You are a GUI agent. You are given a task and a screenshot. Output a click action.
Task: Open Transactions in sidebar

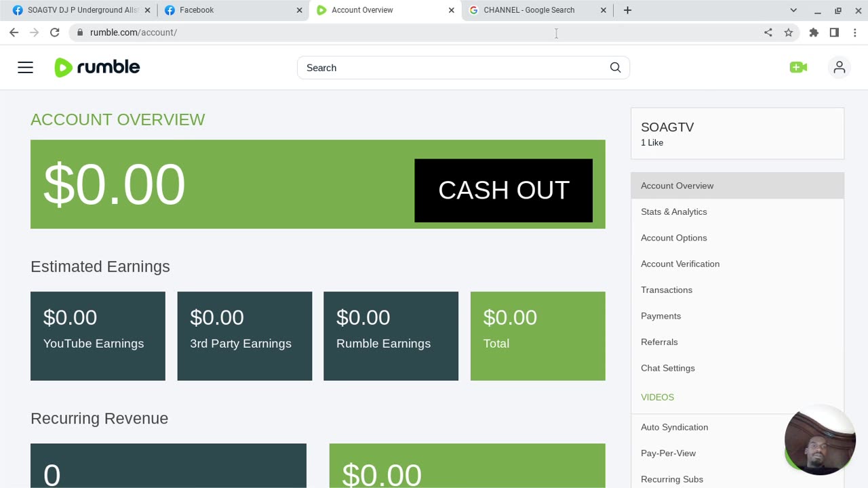[x=737, y=290]
